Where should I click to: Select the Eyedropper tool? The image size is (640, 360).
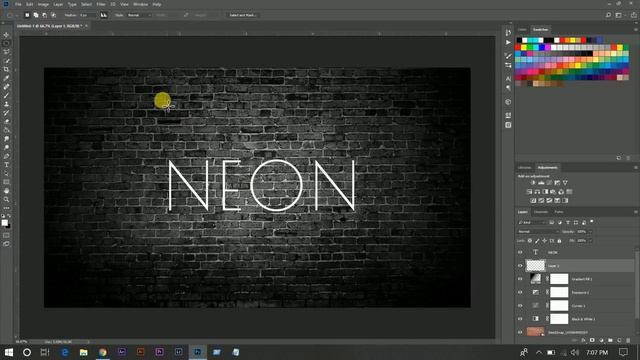pyautogui.click(x=6, y=78)
